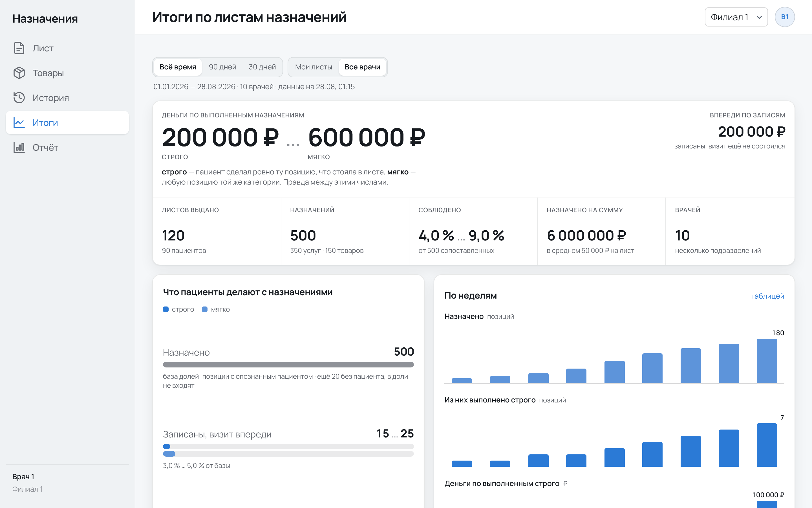
Task: Click the 6 000 000 ₽ assigned sum
Action: point(586,235)
